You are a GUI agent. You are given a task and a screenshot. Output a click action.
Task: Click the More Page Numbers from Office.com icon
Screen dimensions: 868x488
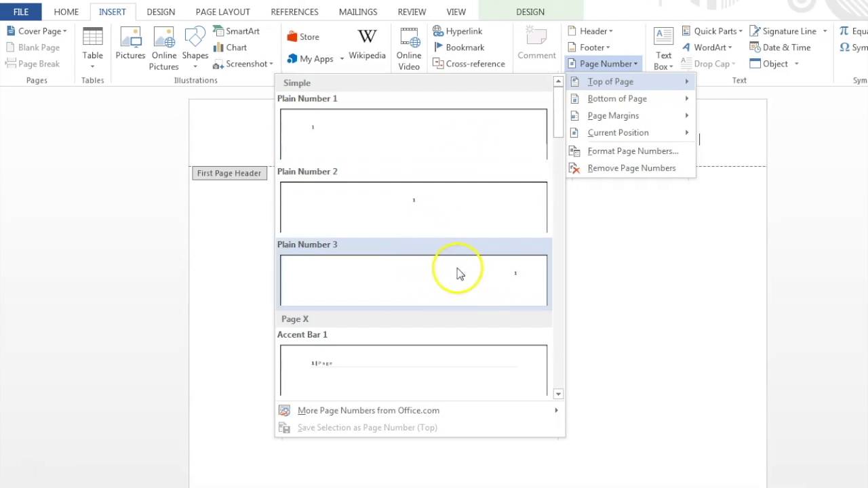click(285, 411)
